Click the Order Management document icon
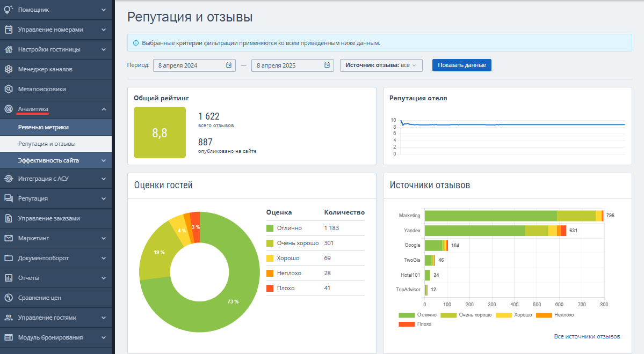644x354 pixels. click(x=9, y=218)
